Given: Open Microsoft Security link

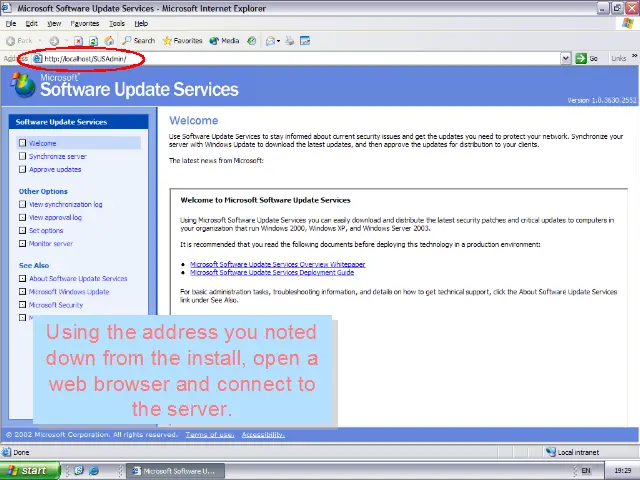Looking at the screenshot, I should pyautogui.click(x=56, y=305).
